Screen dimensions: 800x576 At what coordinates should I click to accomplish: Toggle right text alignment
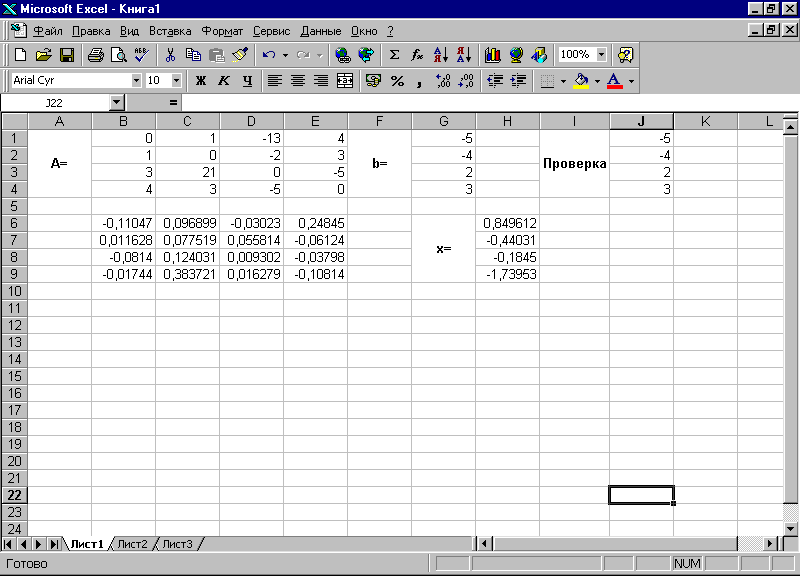click(x=321, y=81)
